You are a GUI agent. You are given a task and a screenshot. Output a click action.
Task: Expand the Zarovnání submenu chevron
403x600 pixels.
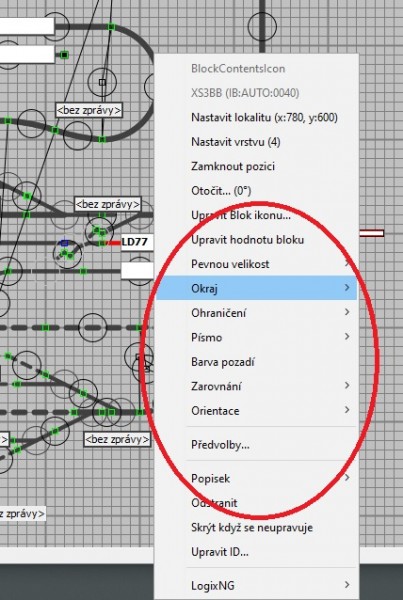coord(347,385)
